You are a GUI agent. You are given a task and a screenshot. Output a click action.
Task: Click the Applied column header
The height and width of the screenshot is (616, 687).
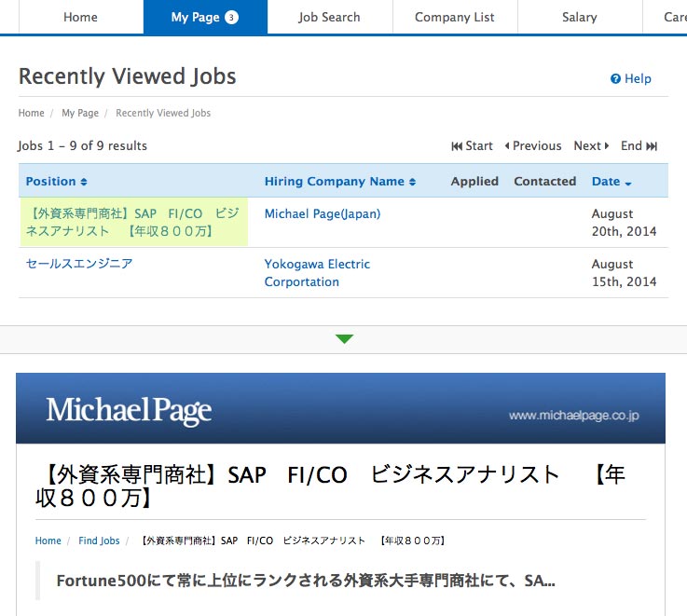pos(475,182)
